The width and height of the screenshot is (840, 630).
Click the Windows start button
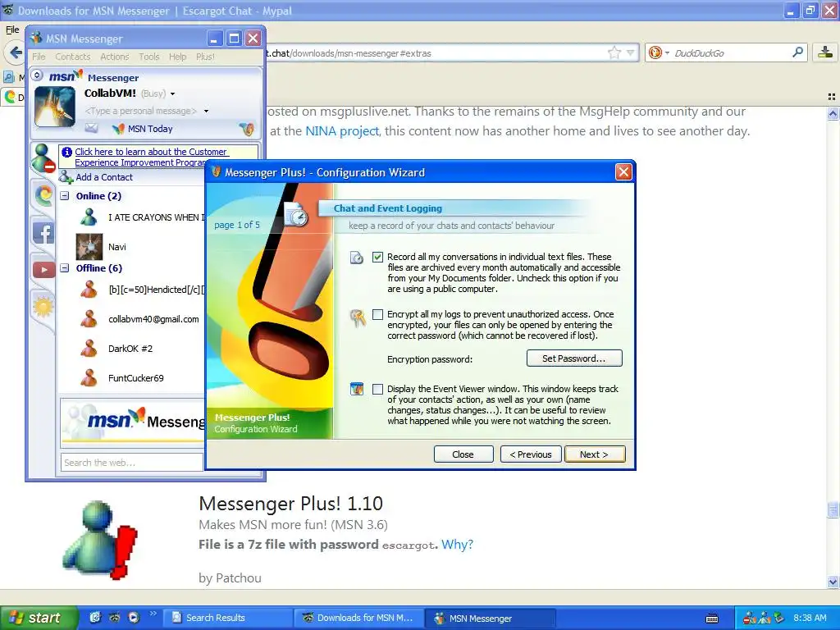pos(38,618)
